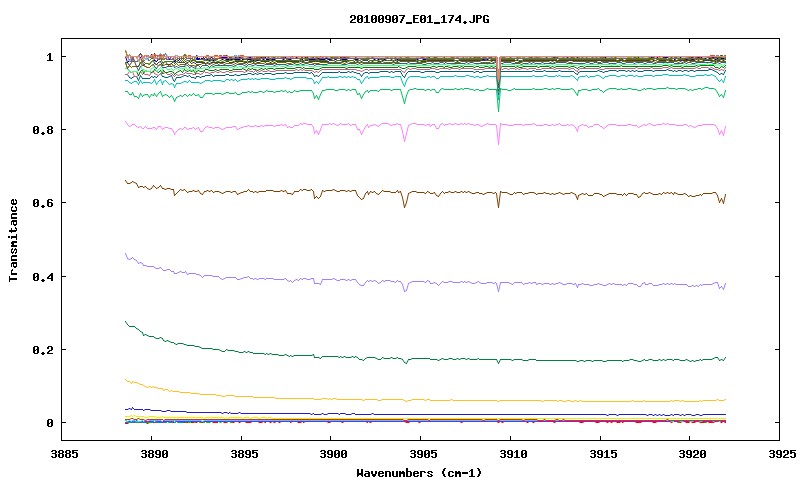Click the y-axis tick label 0.6
800x480 pixels.
pyautogui.click(x=43, y=203)
